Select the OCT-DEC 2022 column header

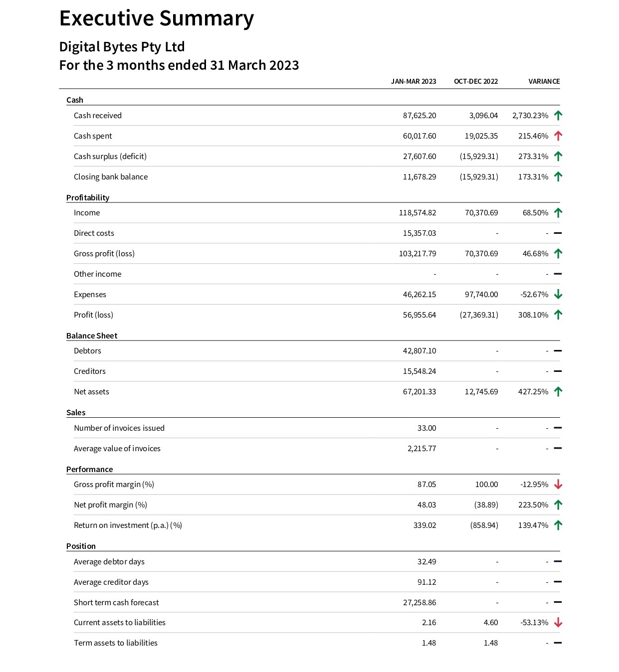(475, 81)
